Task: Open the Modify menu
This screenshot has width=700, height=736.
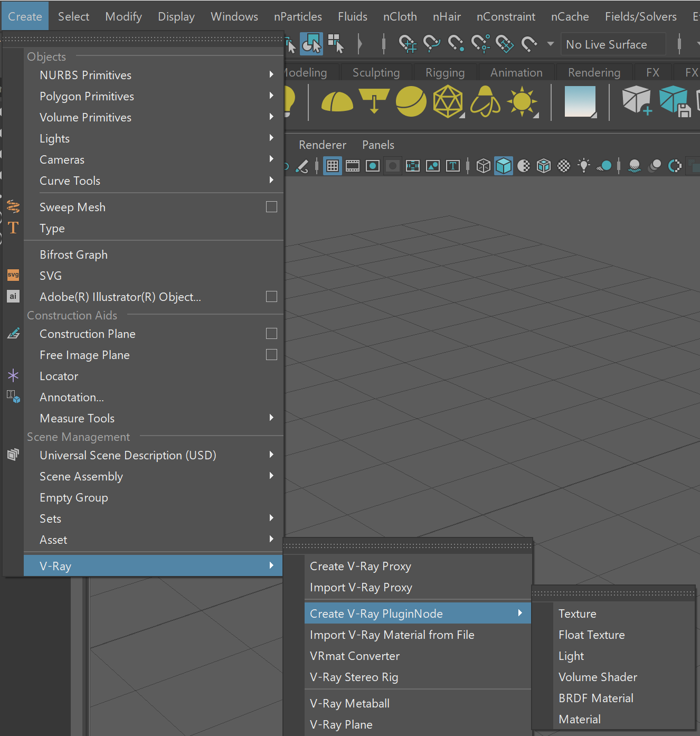Action: pyautogui.click(x=124, y=16)
